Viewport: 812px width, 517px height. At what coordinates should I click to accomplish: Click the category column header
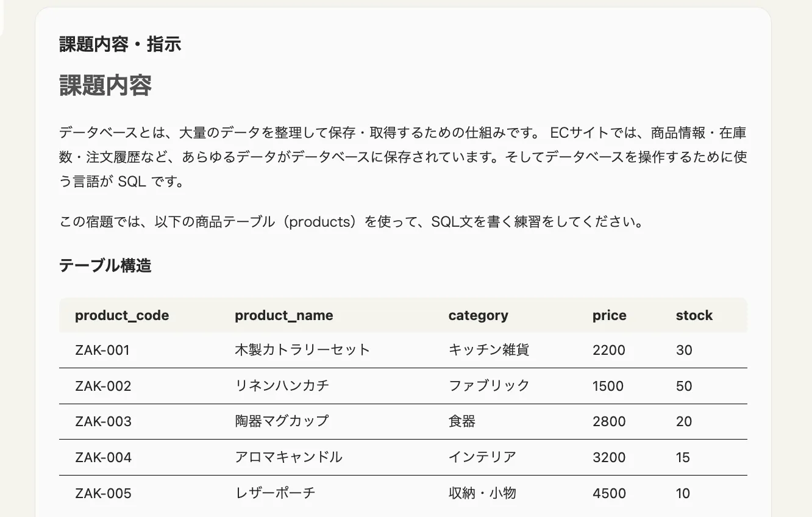(x=478, y=315)
